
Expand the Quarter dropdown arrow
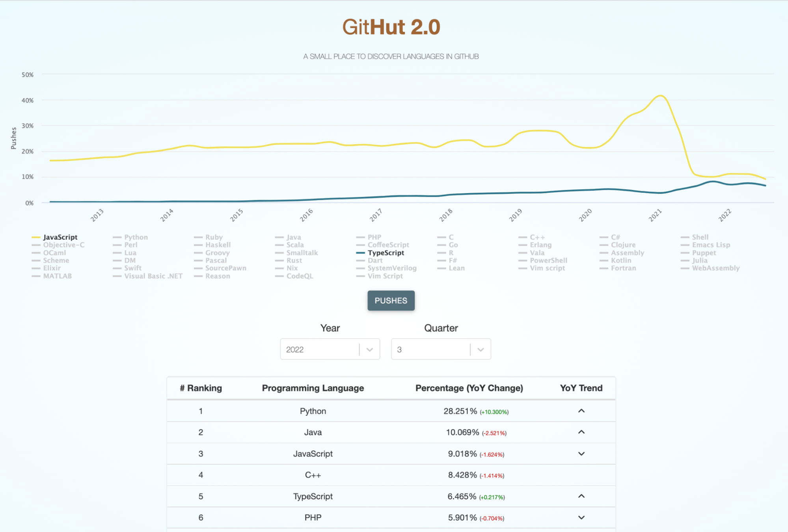pyautogui.click(x=481, y=350)
